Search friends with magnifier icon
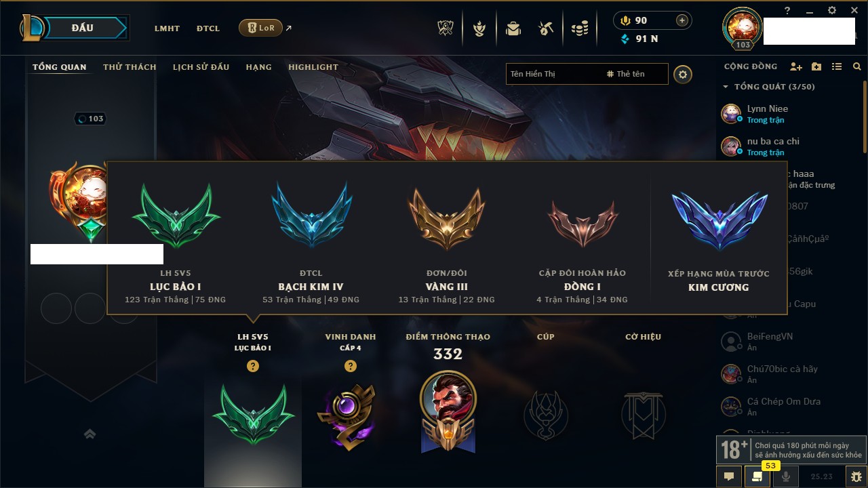This screenshot has width=868, height=488. (857, 66)
